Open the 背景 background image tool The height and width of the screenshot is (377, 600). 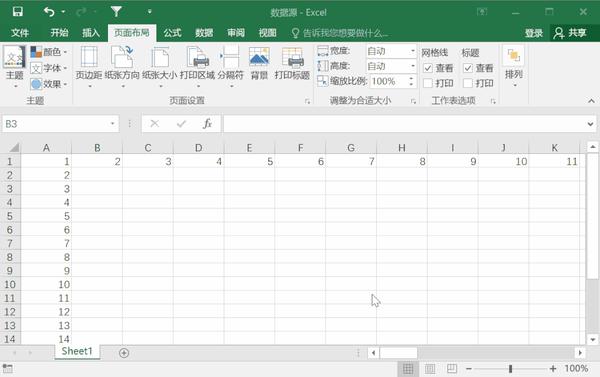point(259,63)
